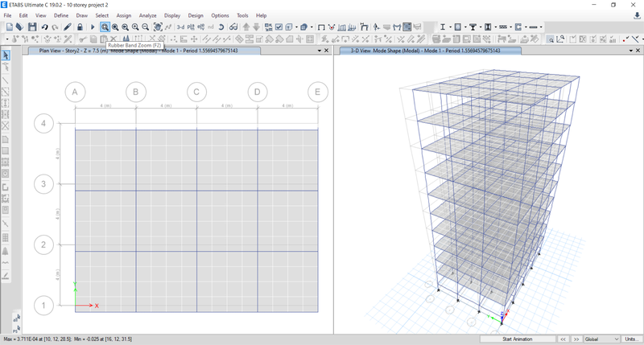
Task: Close the 3-D View window
Action: coord(638,51)
